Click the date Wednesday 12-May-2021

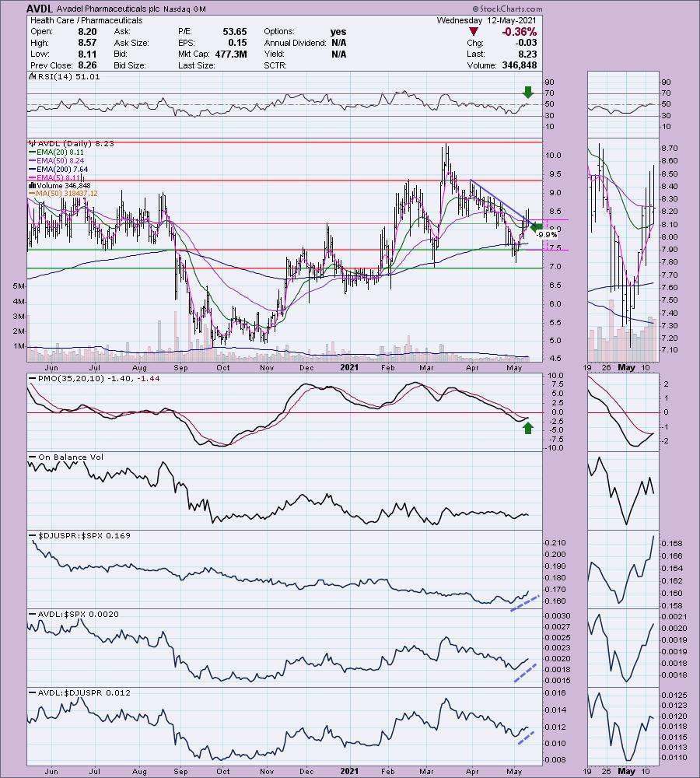[486, 20]
